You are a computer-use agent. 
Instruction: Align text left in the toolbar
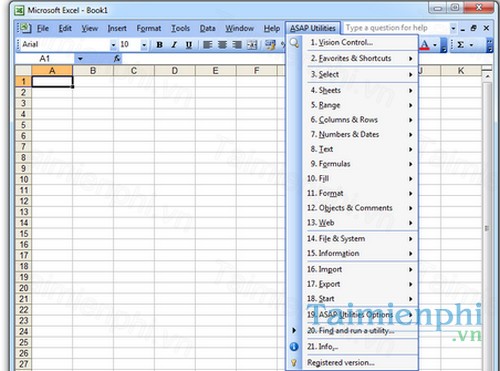[207, 45]
